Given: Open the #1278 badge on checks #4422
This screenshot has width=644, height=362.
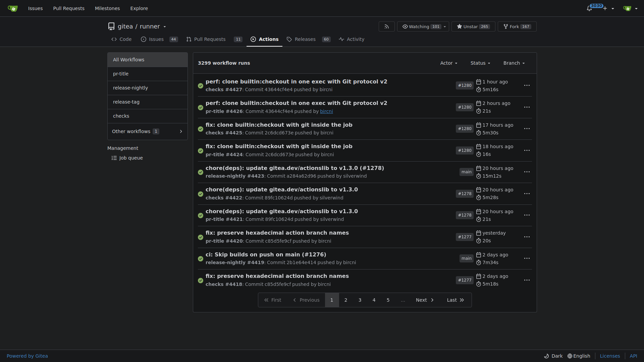Looking at the screenshot, I should (x=465, y=194).
